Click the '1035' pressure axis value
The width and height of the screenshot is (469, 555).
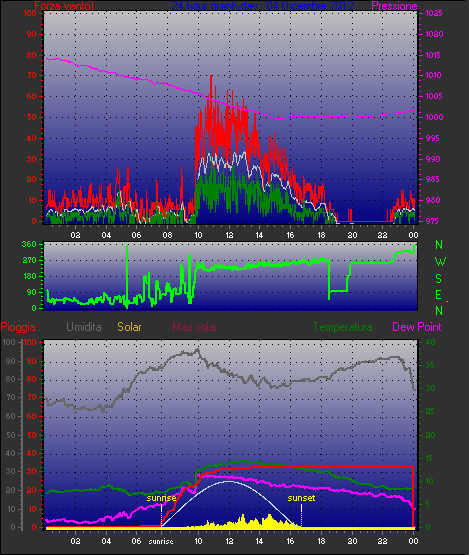(x=434, y=13)
